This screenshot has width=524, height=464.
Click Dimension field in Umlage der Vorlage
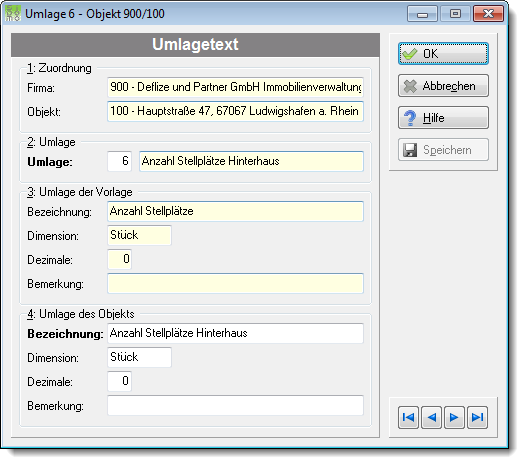point(139,235)
